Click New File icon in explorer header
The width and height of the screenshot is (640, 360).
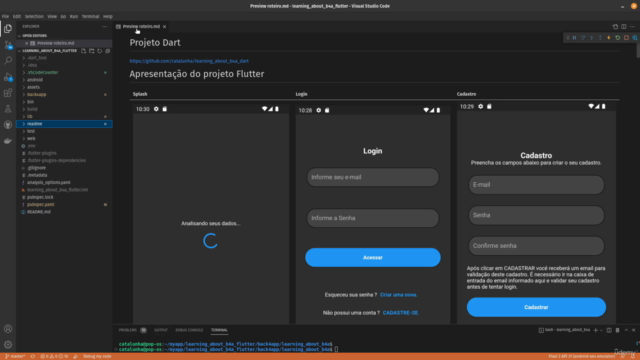click(x=83, y=51)
